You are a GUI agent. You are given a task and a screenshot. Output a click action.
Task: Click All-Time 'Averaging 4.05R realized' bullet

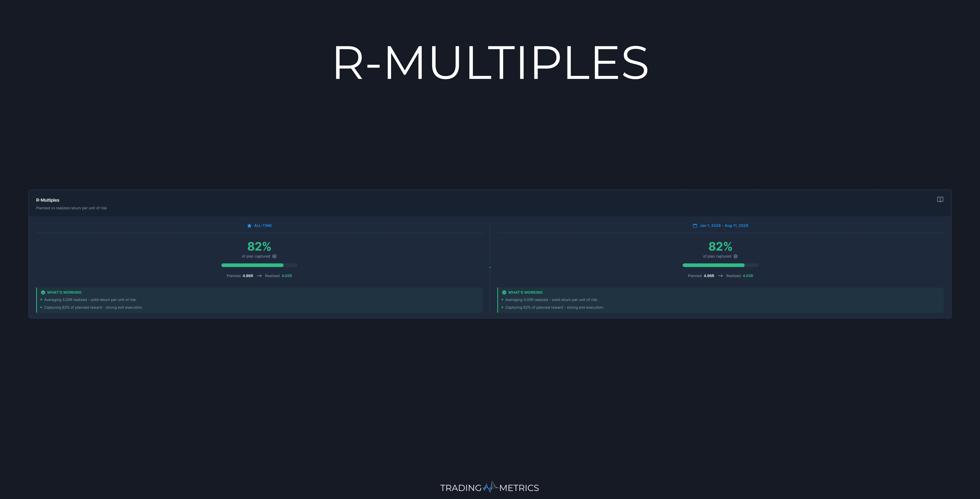(x=91, y=300)
